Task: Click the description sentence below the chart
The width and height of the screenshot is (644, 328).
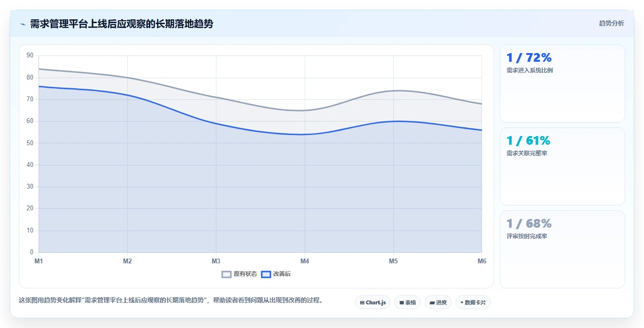Action: 171,300
